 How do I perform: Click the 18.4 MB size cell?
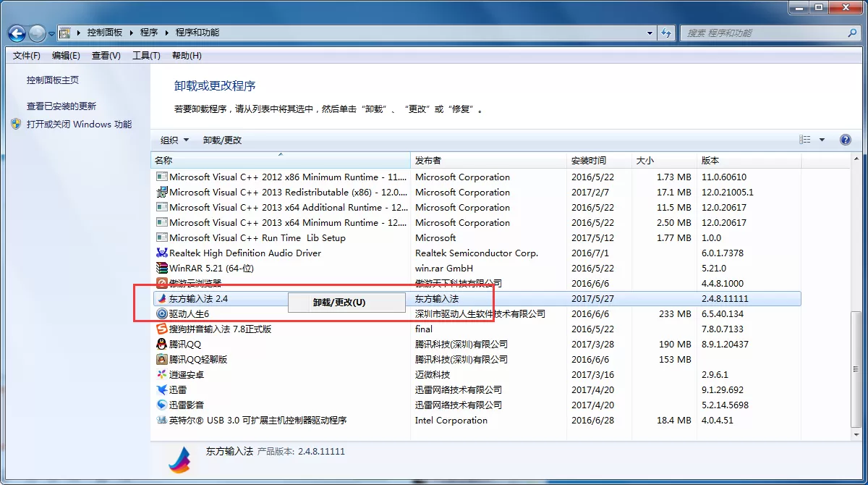(674, 420)
